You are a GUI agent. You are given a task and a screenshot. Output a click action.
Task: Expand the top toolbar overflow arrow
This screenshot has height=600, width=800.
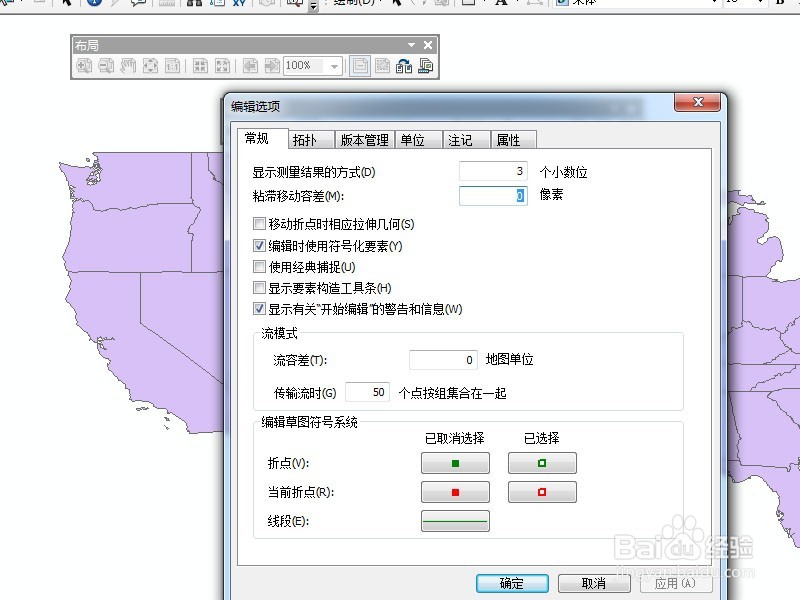(x=314, y=6)
